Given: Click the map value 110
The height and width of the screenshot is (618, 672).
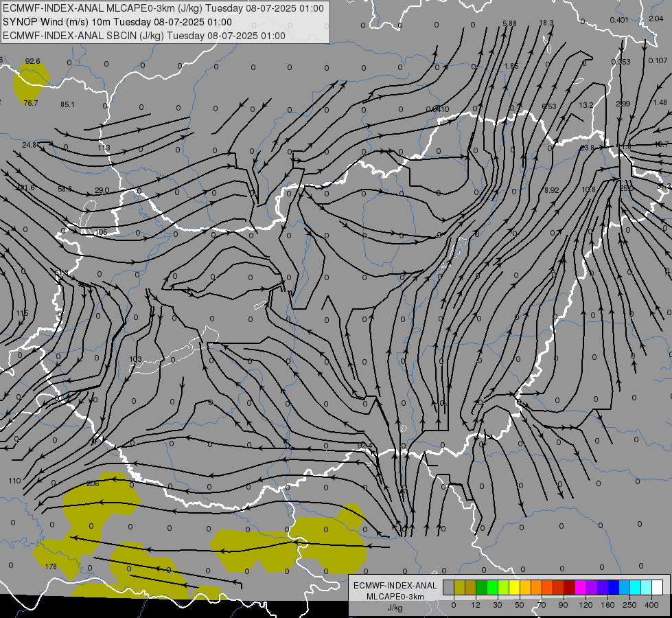Looking at the screenshot, I should tap(14, 481).
